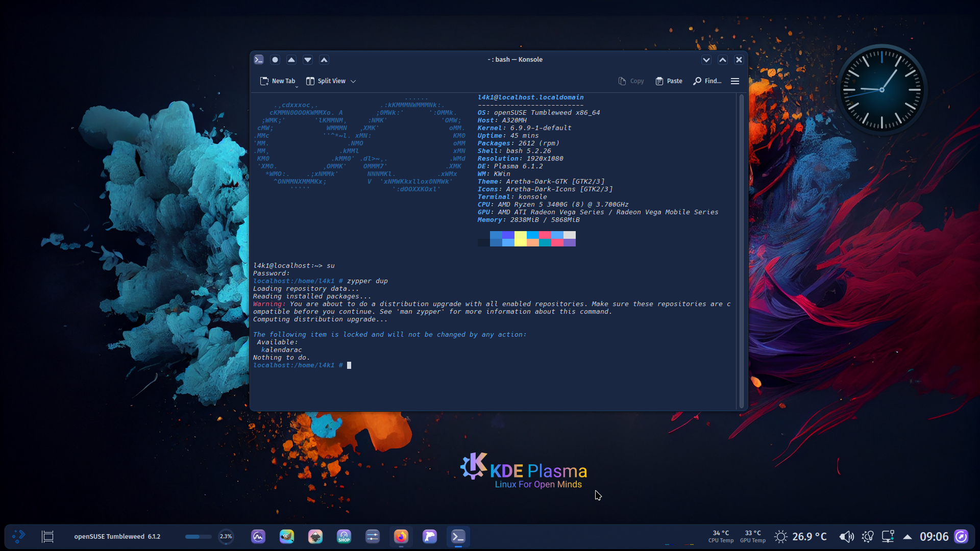The height and width of the screenshot is (551, 980).
Task: Toggle on-all-desktops dot button in title bar
Action: click(275, 60)
